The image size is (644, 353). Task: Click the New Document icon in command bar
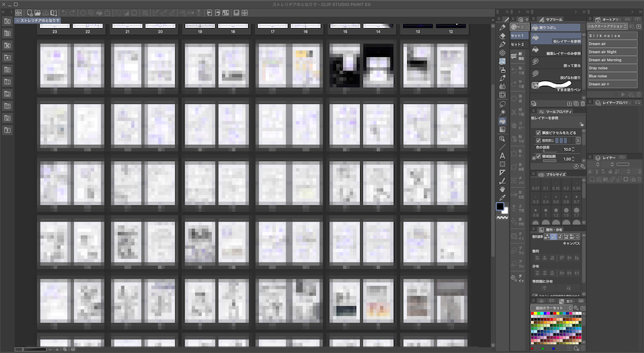[x=30, y=13]
